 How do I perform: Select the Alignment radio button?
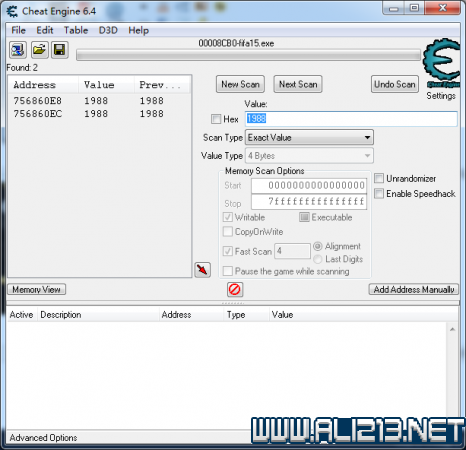318,246
